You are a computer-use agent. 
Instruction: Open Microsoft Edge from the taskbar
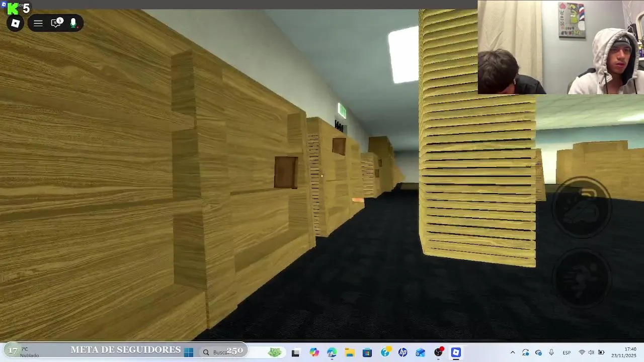332,352
